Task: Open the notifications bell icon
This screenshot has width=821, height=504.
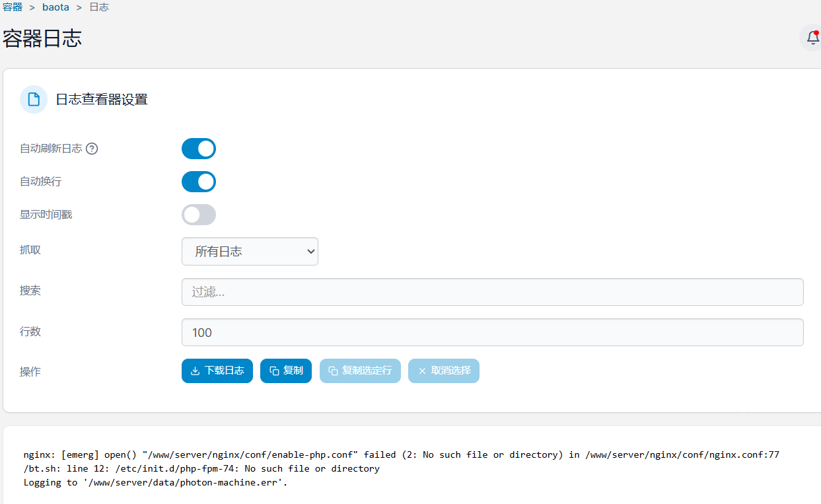Action: point(812,38)
